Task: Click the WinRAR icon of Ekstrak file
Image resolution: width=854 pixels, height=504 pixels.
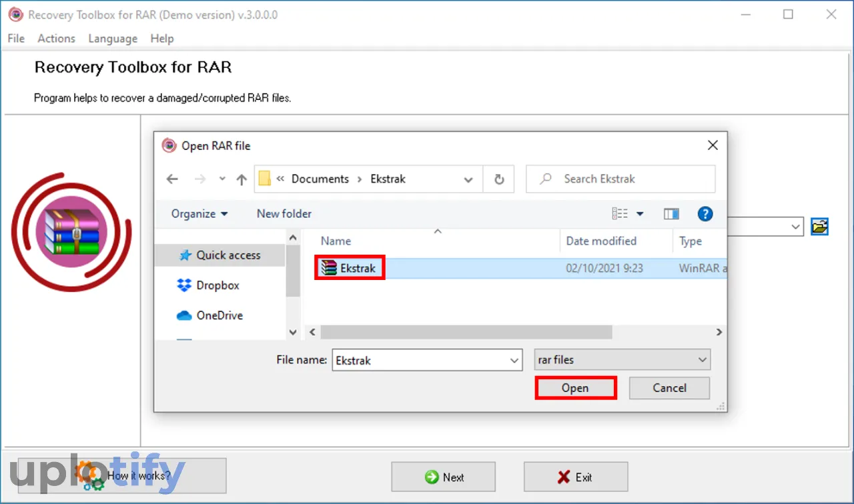Action: tap(329, 269)
